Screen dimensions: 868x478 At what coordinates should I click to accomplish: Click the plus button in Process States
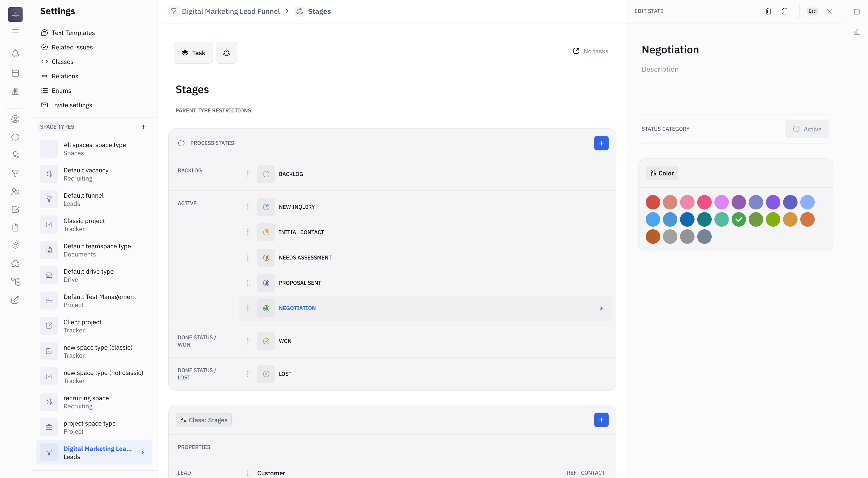pyautogui.click(x=601, y=143)
